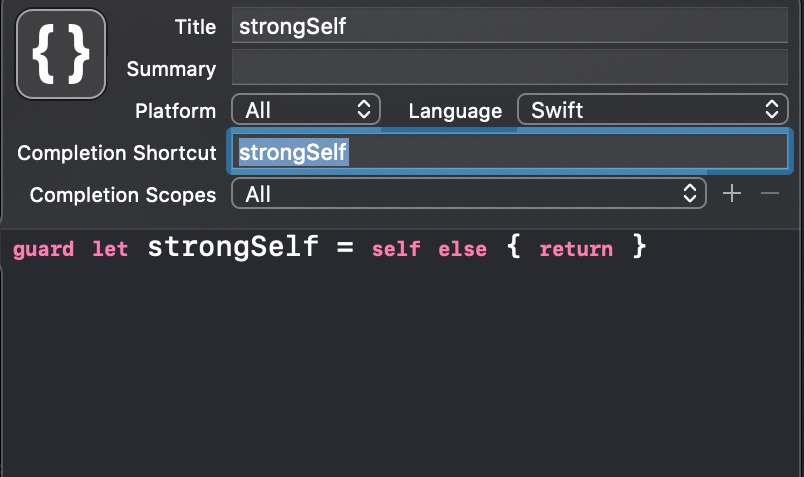Click the guard keyword in snippet code
The image size is (804, 477).
click(44, 250)
